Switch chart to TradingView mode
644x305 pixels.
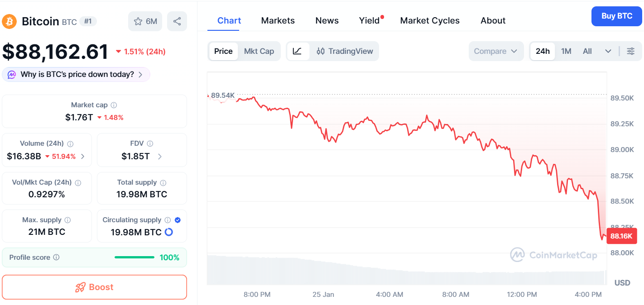click(x=345, y=51)
